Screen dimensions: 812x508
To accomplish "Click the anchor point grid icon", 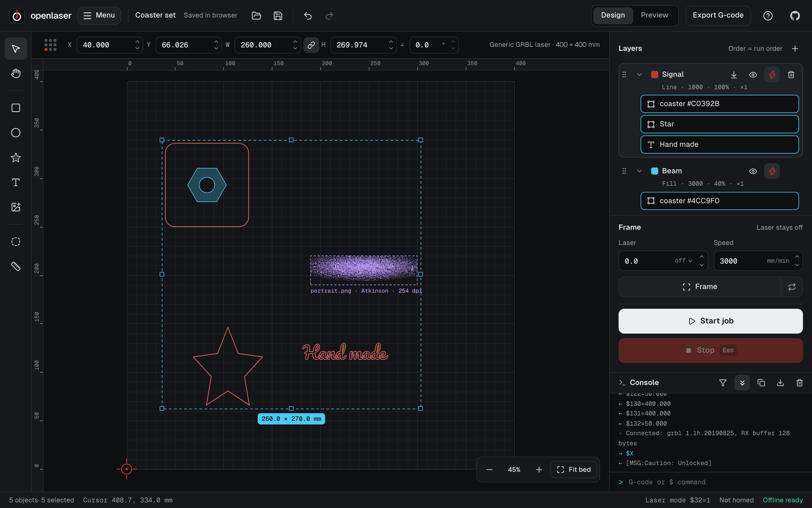I will [x=50, y=45].
